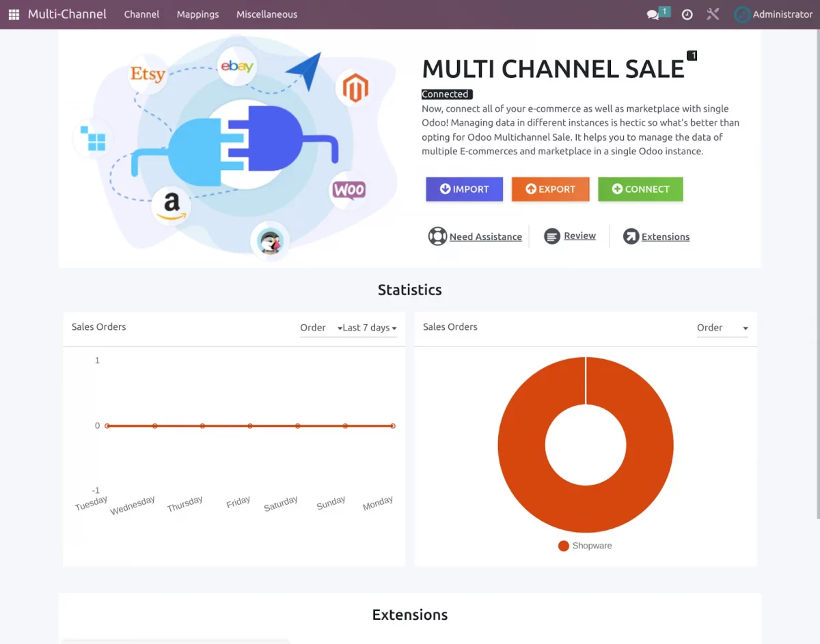Click the WooCommerce logo bubble
The image size is (820, 644).
click(348, 190)
